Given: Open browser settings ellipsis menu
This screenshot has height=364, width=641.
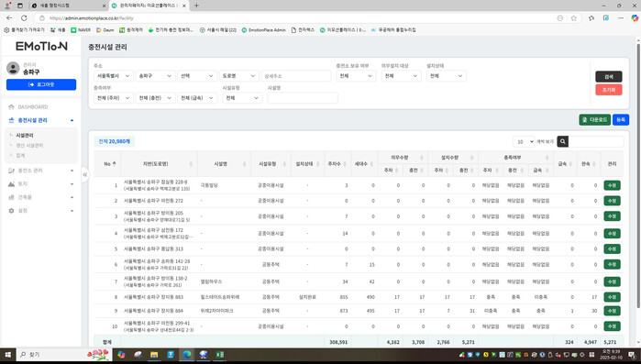Looking at the screenshot, I should click(621, 18).
